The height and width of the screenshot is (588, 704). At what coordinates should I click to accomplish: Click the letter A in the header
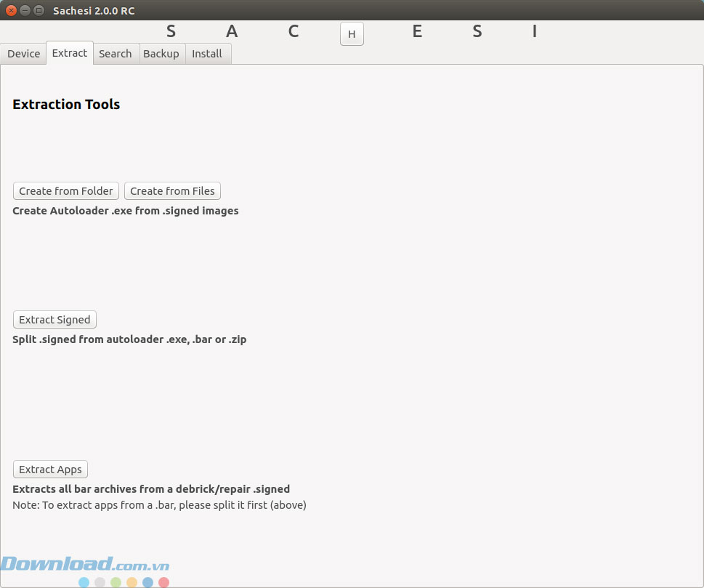[x=232, y=31]
